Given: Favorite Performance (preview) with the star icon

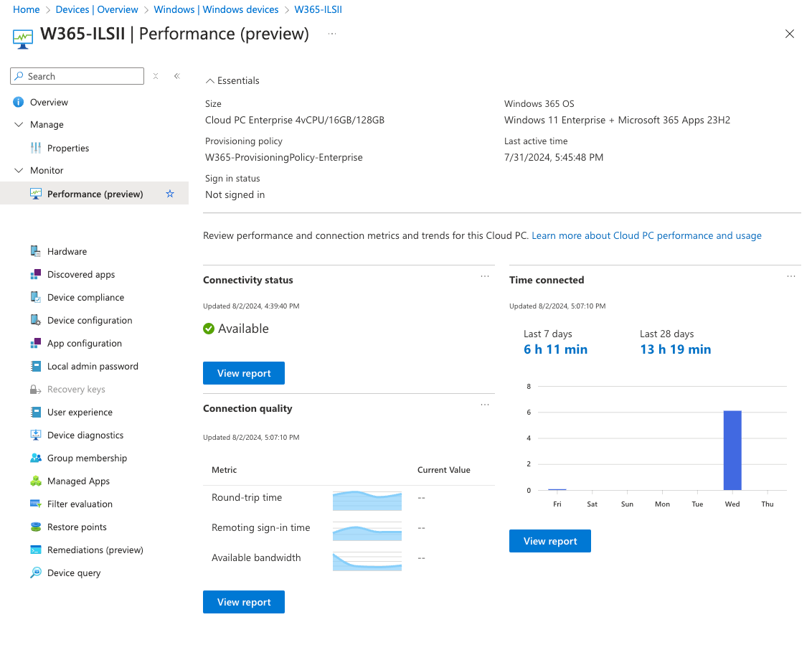Looking at the screenshot, I should pos(170,194).
